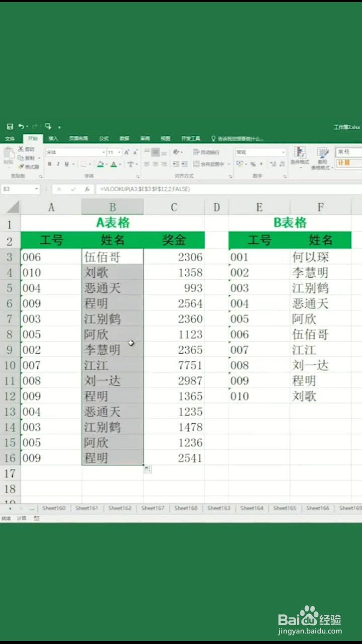Click the Redo arrow icon

pos(34,126)
